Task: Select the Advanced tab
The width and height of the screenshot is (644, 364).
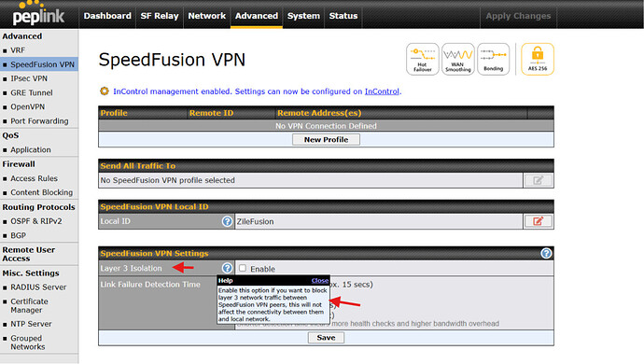Action: pyautogui.click(x=257, y=16)
